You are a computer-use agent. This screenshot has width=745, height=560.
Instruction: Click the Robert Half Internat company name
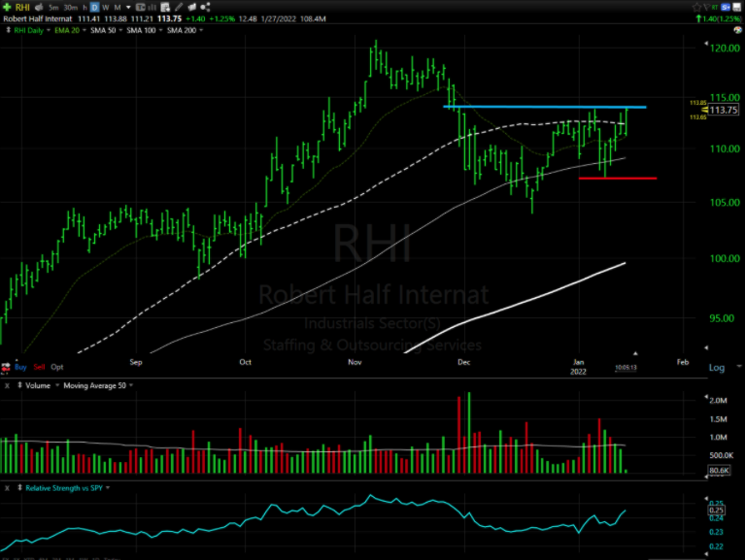coord(38,19)
